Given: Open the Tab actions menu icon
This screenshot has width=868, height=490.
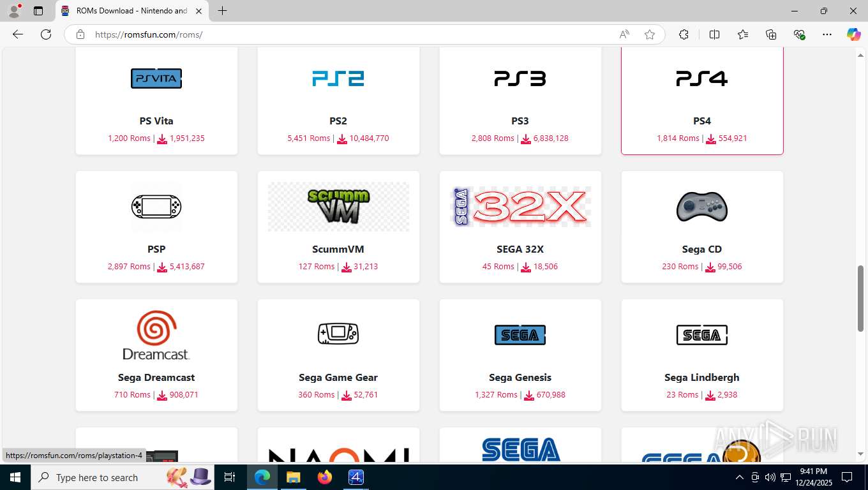Looking at the screenshot, I should pos(38,11).
